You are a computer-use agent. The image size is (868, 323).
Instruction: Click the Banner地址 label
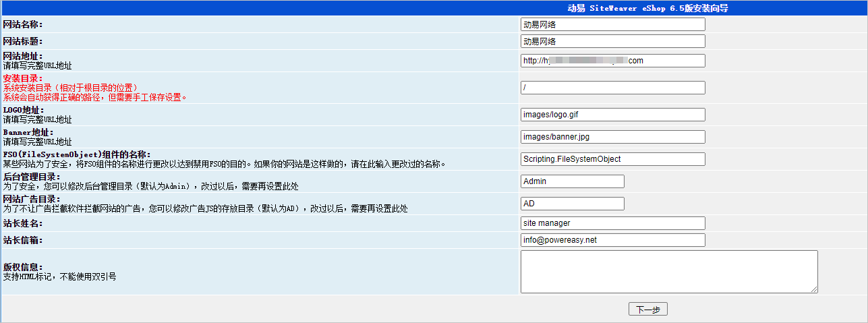(28, 132)
